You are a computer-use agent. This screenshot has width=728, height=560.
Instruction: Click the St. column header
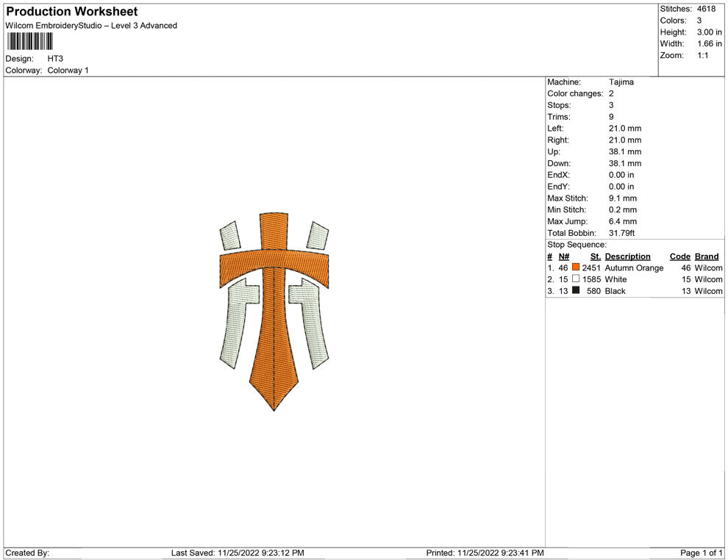(595, 256)
